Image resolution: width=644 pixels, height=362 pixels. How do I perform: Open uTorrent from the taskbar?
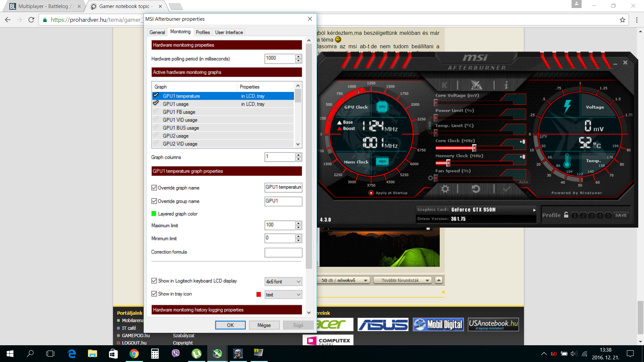(x=196, y=354)
